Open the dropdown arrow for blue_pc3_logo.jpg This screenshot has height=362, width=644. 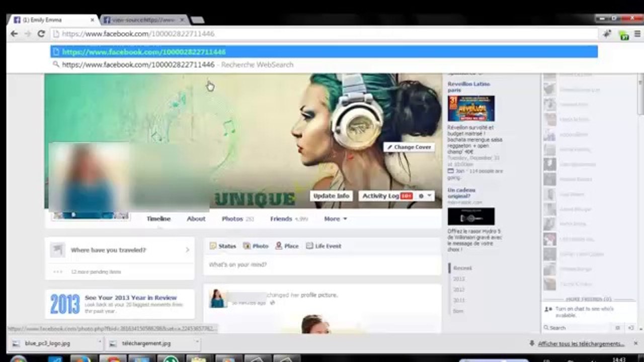point(100,341)
